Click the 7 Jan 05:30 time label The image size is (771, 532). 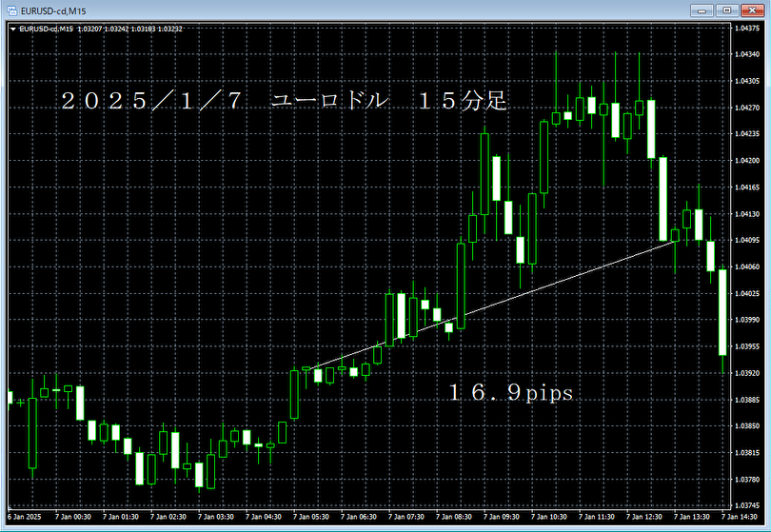click(310, 517)
